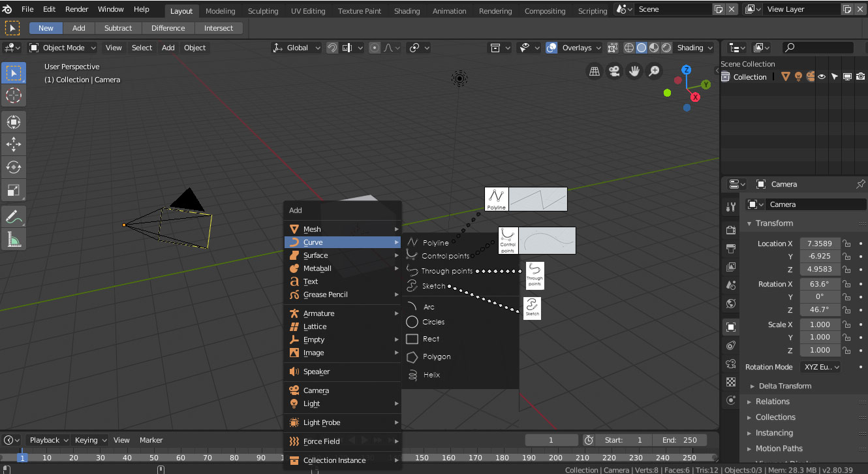Click the Scale Z value field

click(819, 350)
